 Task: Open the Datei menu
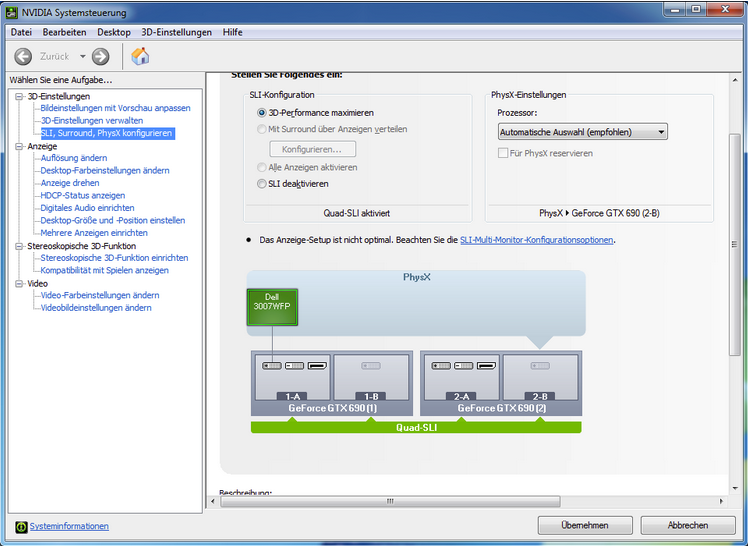tap(21, 32)
